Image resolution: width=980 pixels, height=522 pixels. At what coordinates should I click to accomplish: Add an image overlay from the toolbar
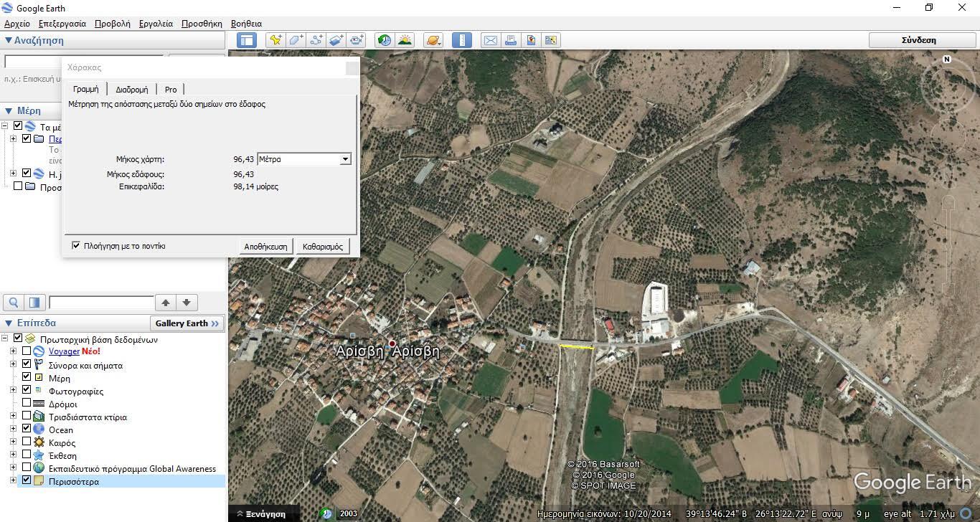point(336,40)
